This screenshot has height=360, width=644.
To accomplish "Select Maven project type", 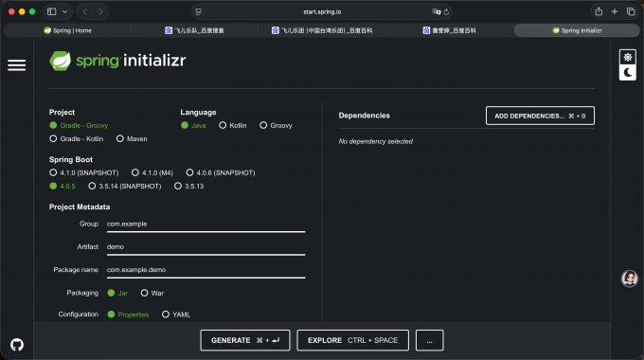I will click(132, 139).
